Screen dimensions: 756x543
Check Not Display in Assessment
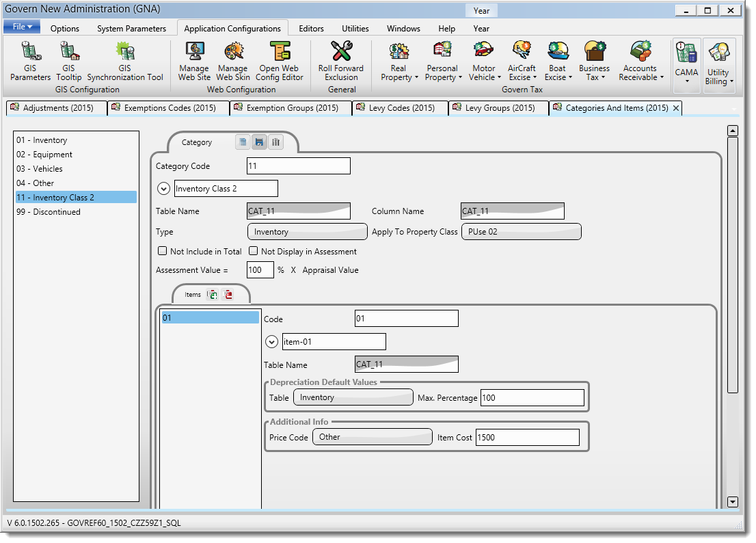coord(253,252)
